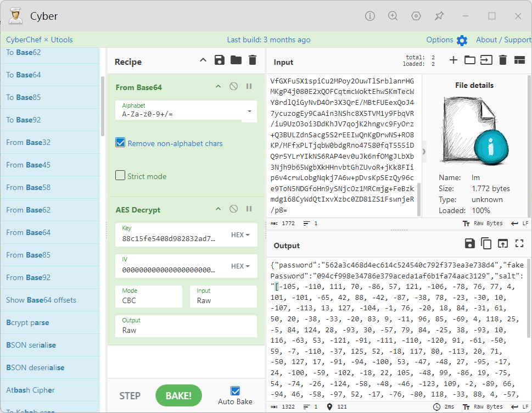Open About / Support link
The height and width of the screenshot is (413, 532).
click(x=503, y=40)
